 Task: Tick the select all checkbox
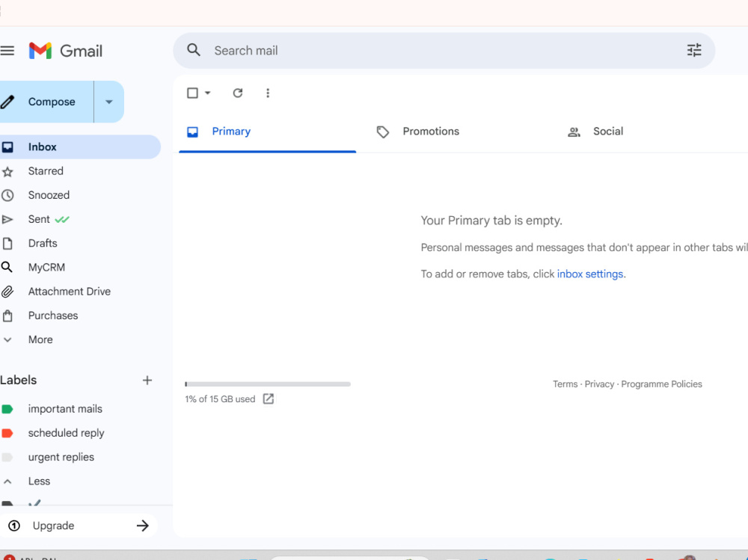pos(192,93)
